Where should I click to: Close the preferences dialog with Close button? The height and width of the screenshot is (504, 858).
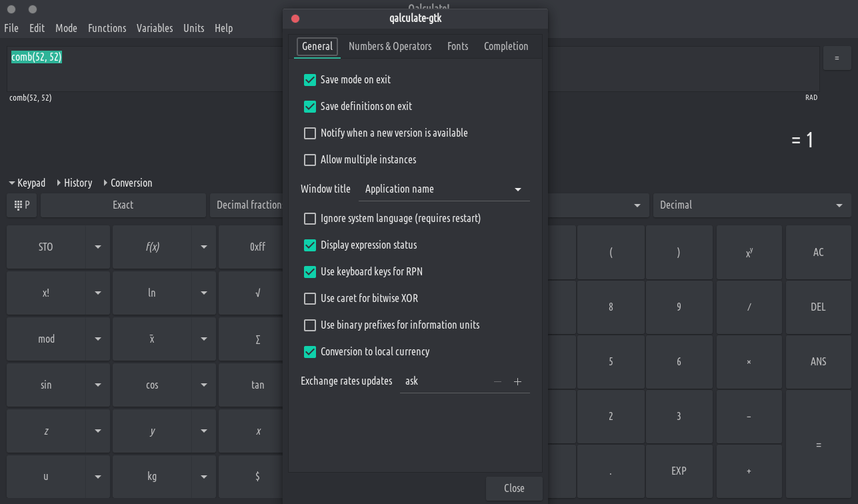click(x=514, y=488)
